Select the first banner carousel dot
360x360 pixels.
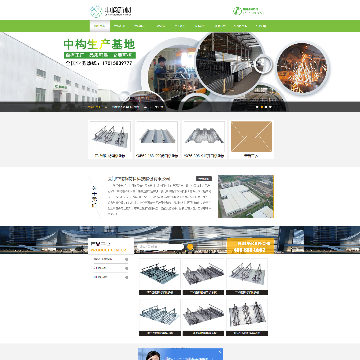[x=257, y=107]
